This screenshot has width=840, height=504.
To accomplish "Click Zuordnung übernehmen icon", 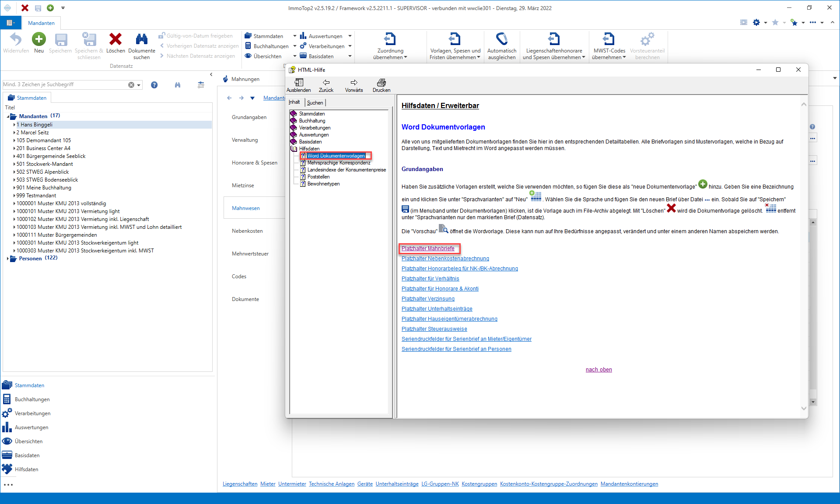I will (x=390, y=39).
